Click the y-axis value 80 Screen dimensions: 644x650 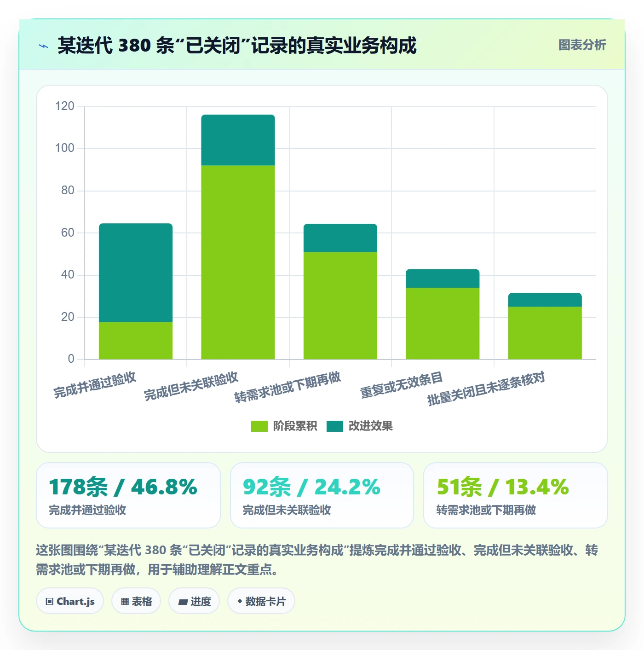68,191
